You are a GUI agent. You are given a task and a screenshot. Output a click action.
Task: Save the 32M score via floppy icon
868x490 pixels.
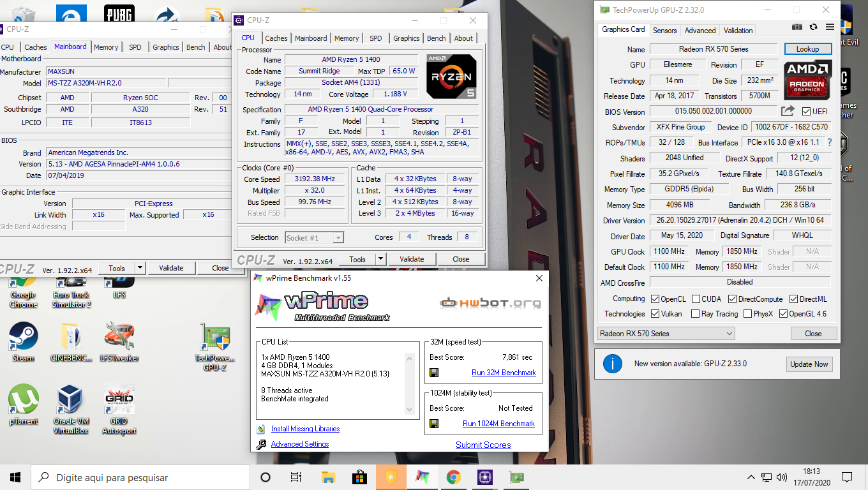click(x=434, y=373)
